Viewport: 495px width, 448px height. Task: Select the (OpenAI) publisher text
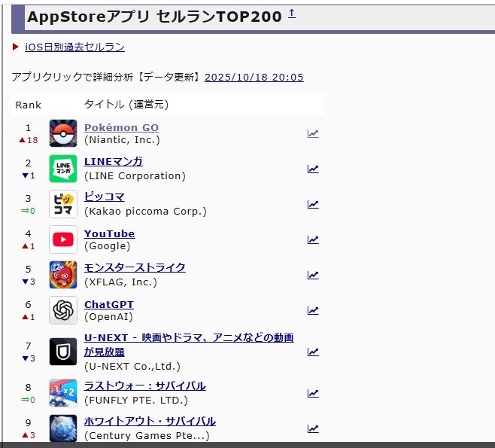[x=108, y=316]
